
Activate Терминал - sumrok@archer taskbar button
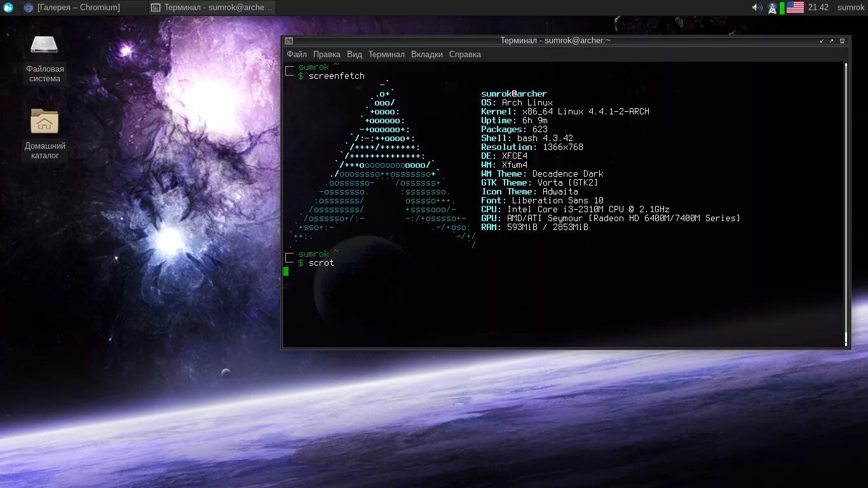tap(212, 8)
